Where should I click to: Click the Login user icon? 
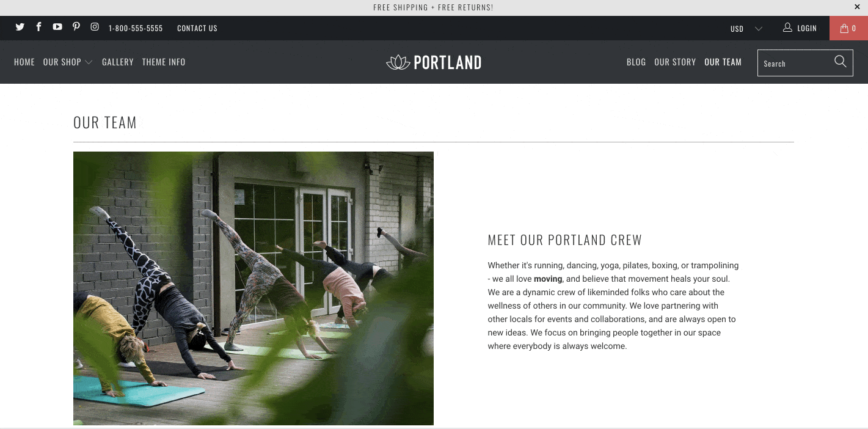(787, 28)
